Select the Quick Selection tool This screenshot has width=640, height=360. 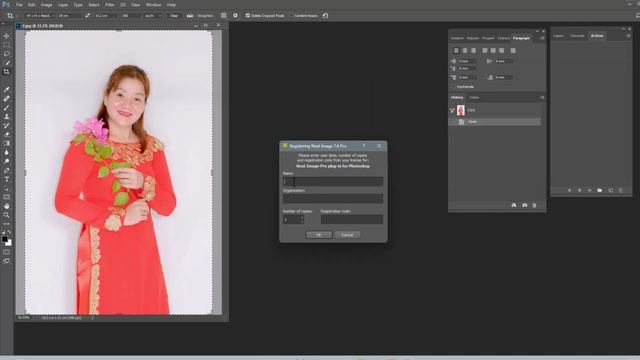pyautogui.click(x=7, y=63)
